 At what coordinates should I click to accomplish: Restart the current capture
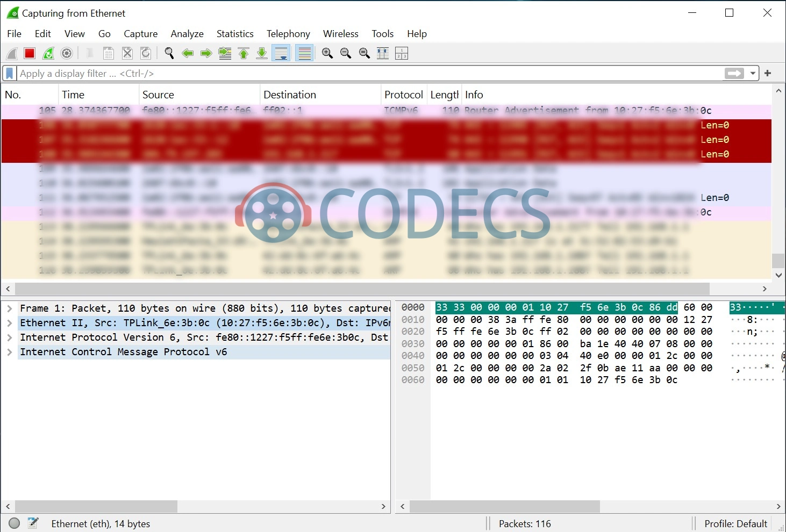tap(48, 53)
